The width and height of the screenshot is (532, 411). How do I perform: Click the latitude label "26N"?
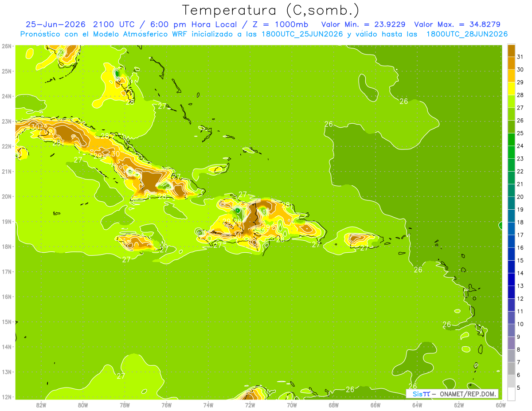[7, 46]
